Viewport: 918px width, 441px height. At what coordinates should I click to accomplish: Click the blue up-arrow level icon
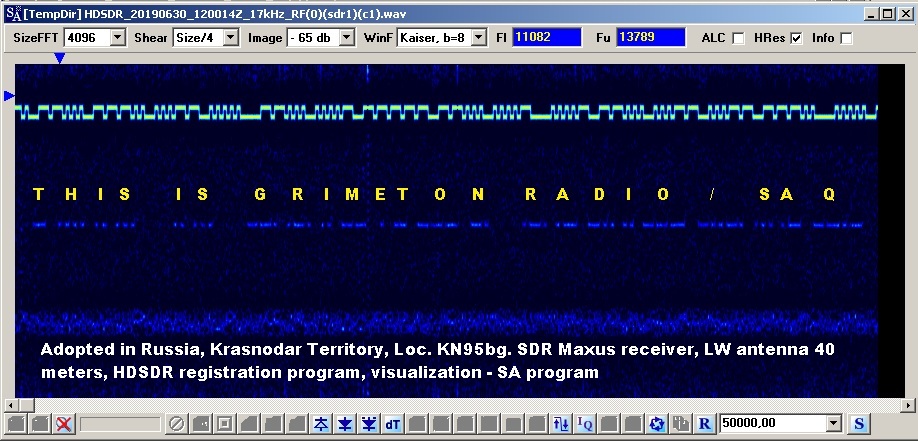321,423
